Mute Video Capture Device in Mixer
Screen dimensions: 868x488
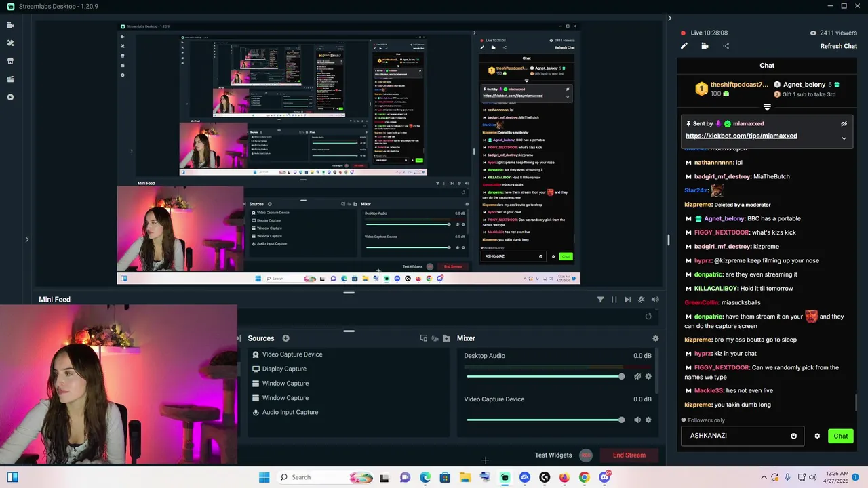pos(637,420)
